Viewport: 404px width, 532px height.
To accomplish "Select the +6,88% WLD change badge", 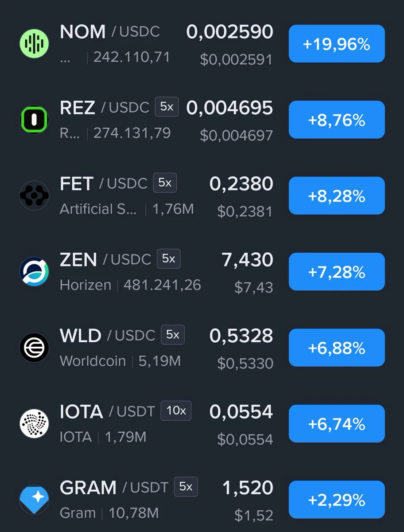I will pos(337,348).
